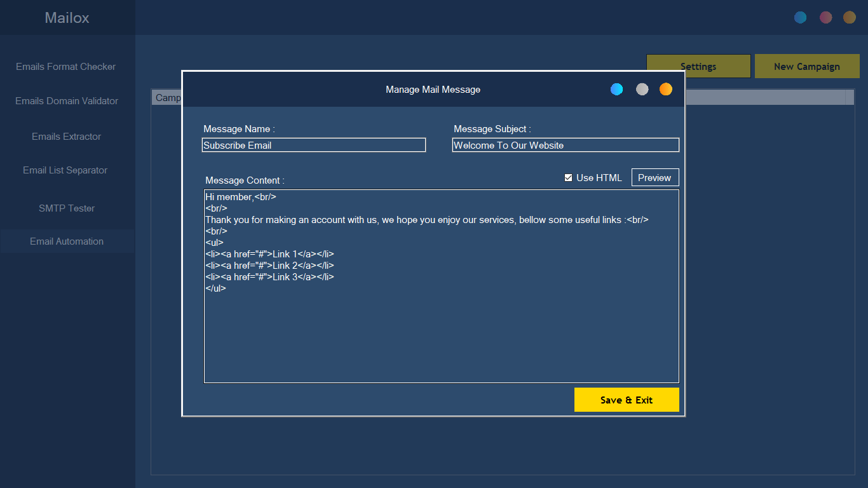Viewport: 868px width, 488px height.
Task: Open the Emails Domain Validator tool
Action: pyautogui.click(x=67, y=100)
